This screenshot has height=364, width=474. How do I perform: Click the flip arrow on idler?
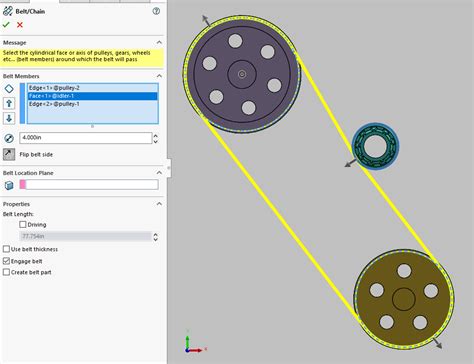click(x=350, y=163)
